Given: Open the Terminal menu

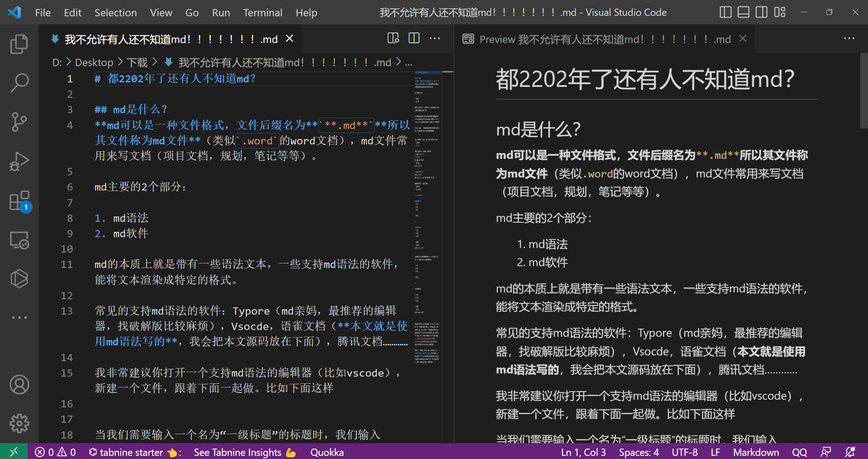Looking at the screenshot, I should coord(263,13).
